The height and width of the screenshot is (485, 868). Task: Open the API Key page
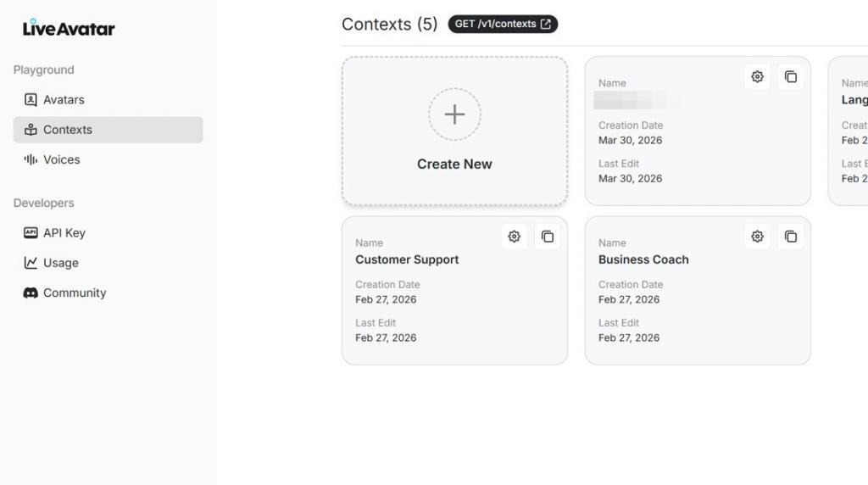[x=64, y=233]
